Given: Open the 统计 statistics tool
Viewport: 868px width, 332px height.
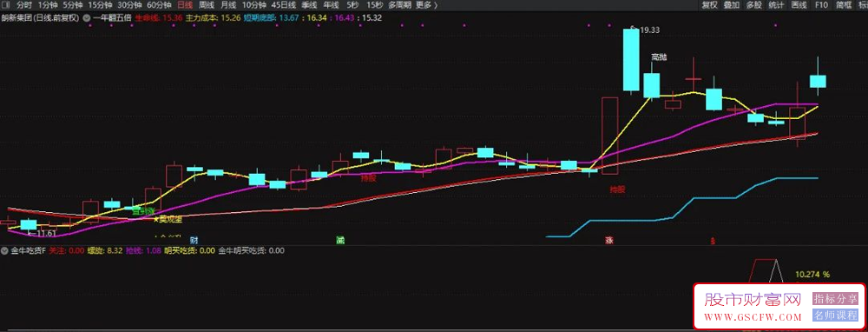Looking at the screenshot, I should [776, 5].
